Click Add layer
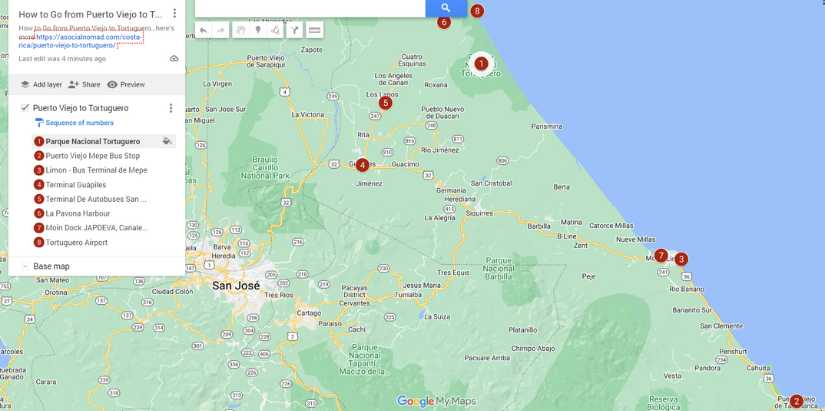The image size is (825, 411). 41,84
